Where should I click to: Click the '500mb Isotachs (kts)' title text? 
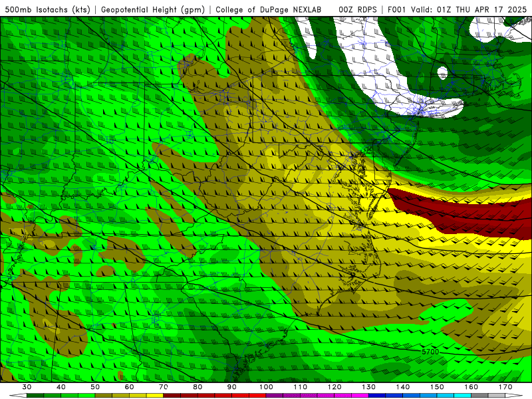(48, 9)
